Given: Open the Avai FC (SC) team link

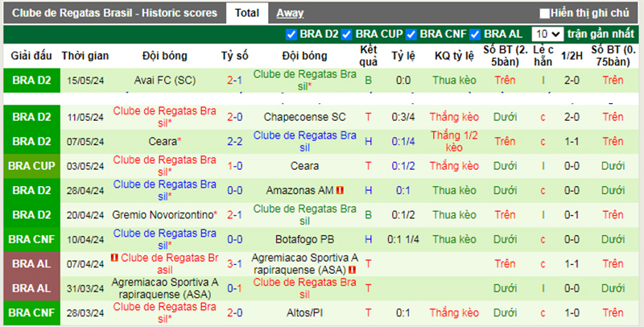Looking at the screenshot, I should click(165, 81).
